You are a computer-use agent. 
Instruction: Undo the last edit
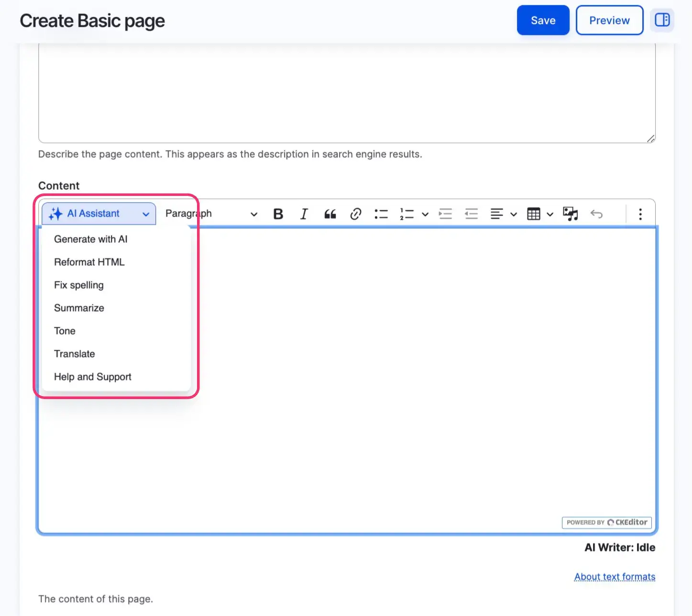click(x=596, y=214)
